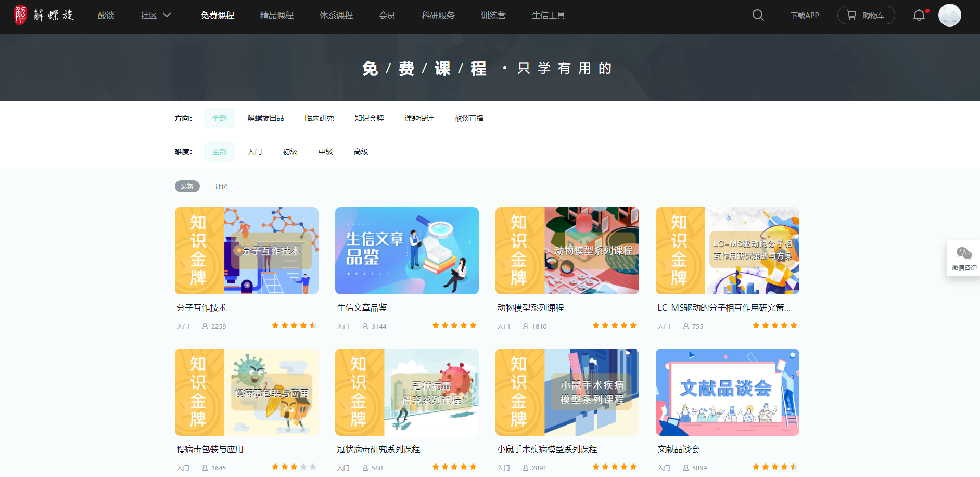Go to the 会员 nav item
Viewport: 980px width, 477px height.
(x=387, y=16)
